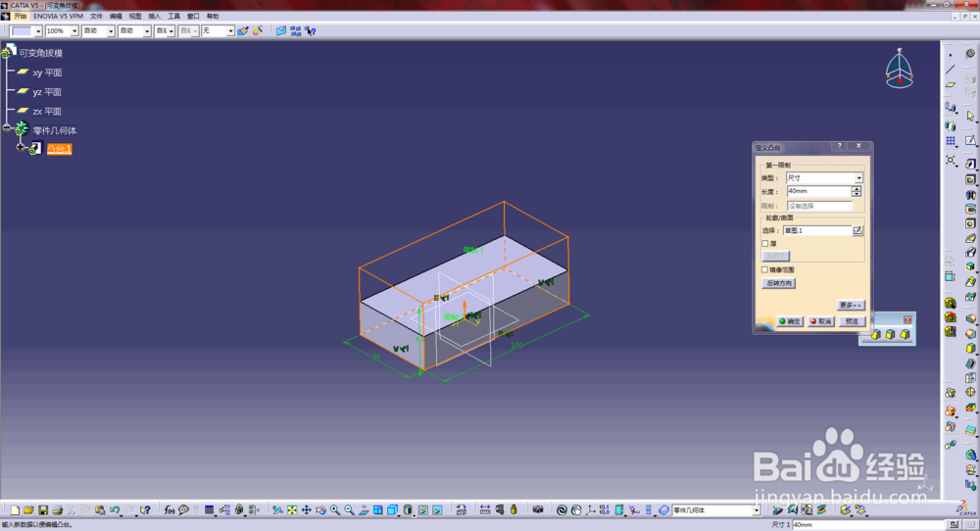The width and height of the screenshot is (980, 531).
Task: Click the Multi-view layout icon
Action: click(x=378, y=510)
